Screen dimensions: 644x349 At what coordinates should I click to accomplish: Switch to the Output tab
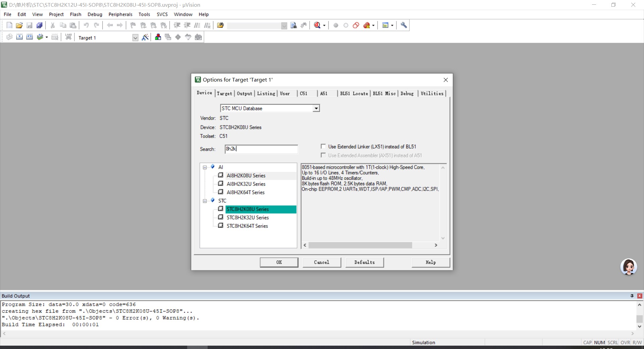tap(245, 94)
